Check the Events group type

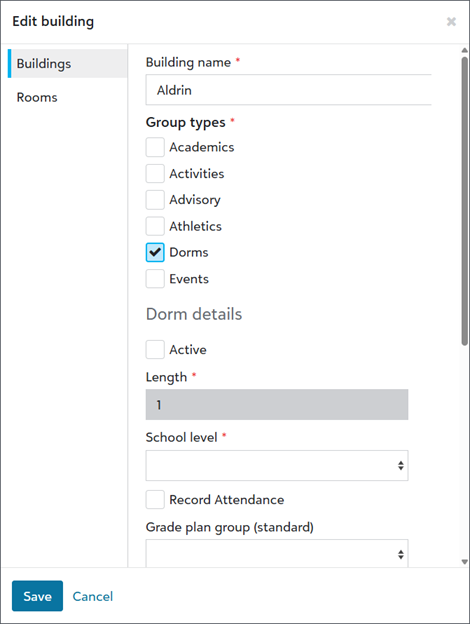155,279
